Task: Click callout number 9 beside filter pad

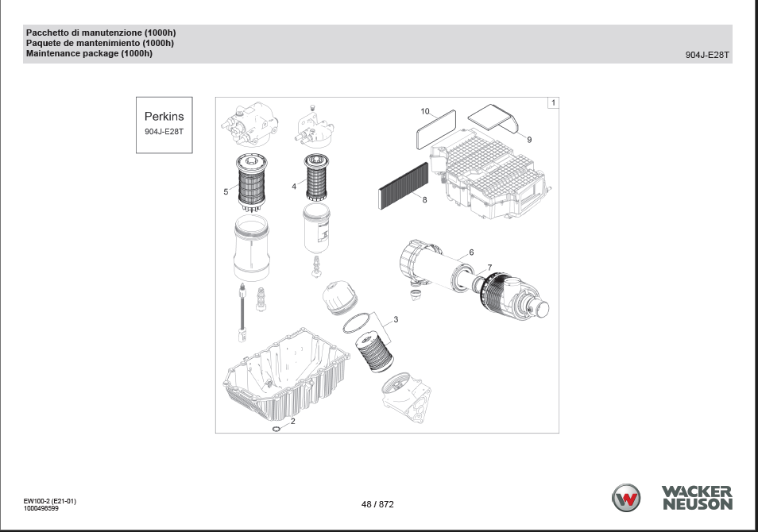Action: 529,139
